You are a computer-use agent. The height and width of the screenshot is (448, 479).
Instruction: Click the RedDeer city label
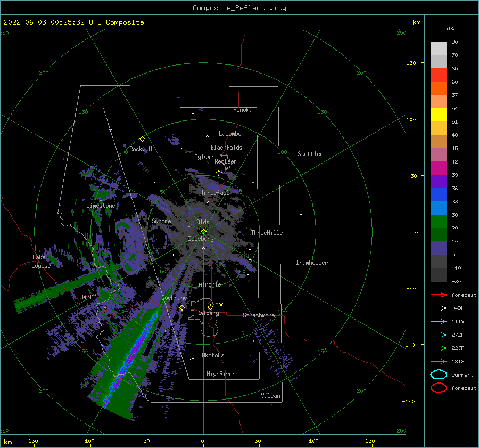(x=226, y=161)
